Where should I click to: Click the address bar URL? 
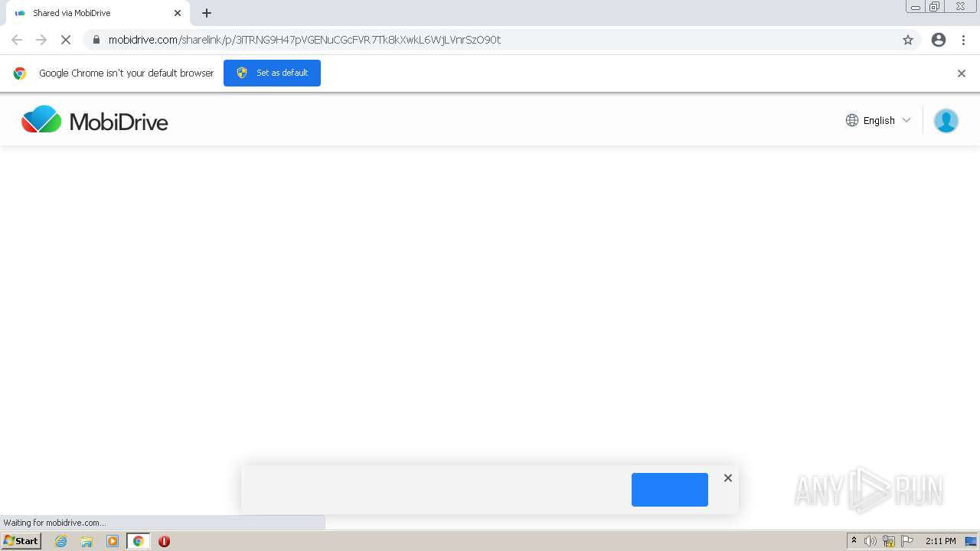pyautogui.click(x=305, y=40)
